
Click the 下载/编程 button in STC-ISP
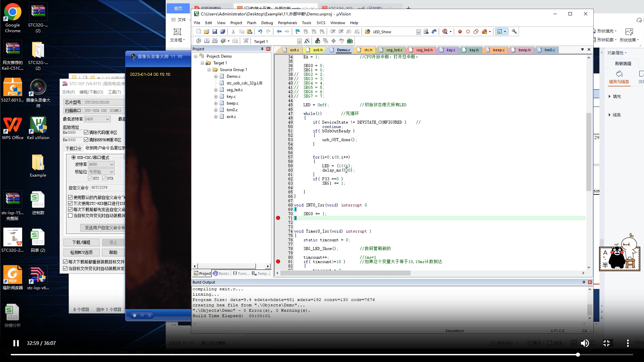(x=81, y=242)
